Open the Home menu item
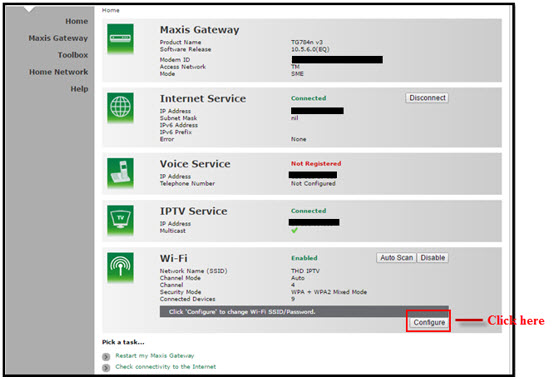The height and width of the screenshot is (379, 554). coord(77,21)
